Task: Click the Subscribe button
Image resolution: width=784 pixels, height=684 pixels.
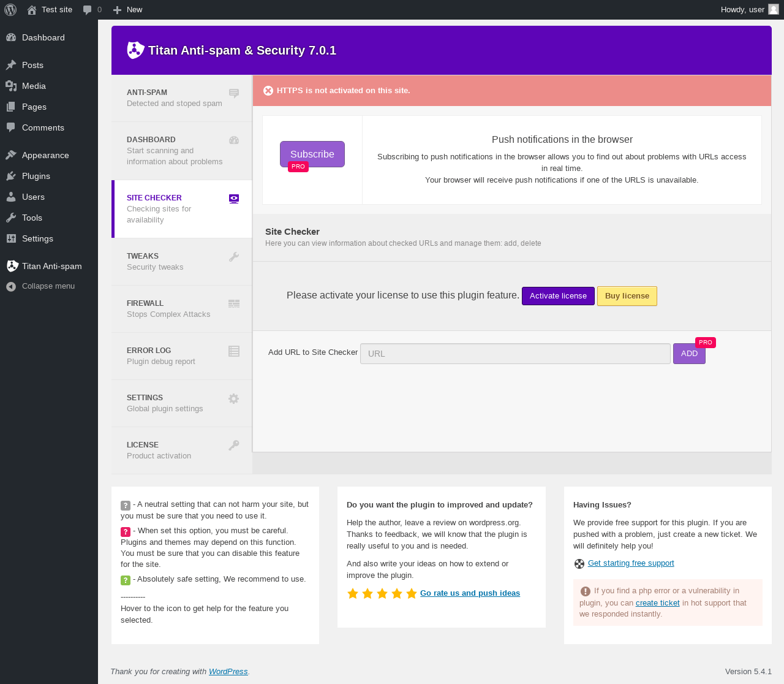Action: [x=312, y=154]
